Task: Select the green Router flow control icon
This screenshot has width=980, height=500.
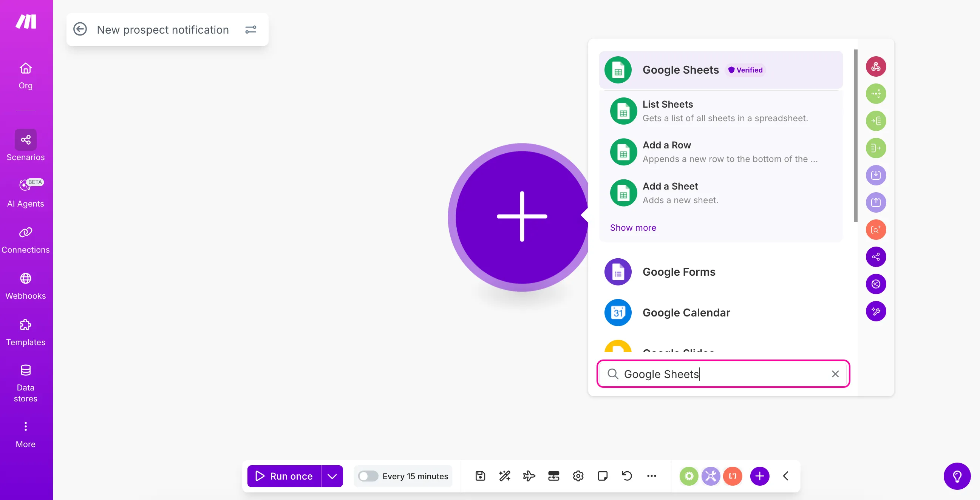Action: pyautogui.click(x=876, y=94)
